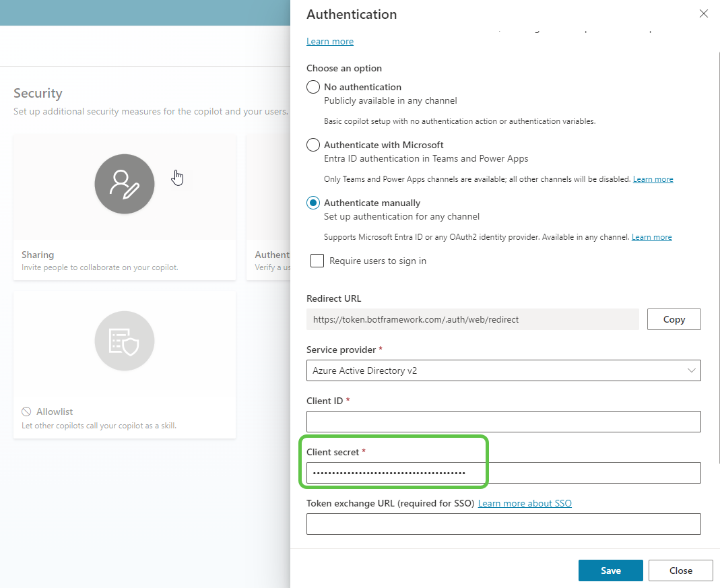The image size is (720, 588).
Task: Select the No authentication option
Action: pyautogui.click(x=313, y=87)
